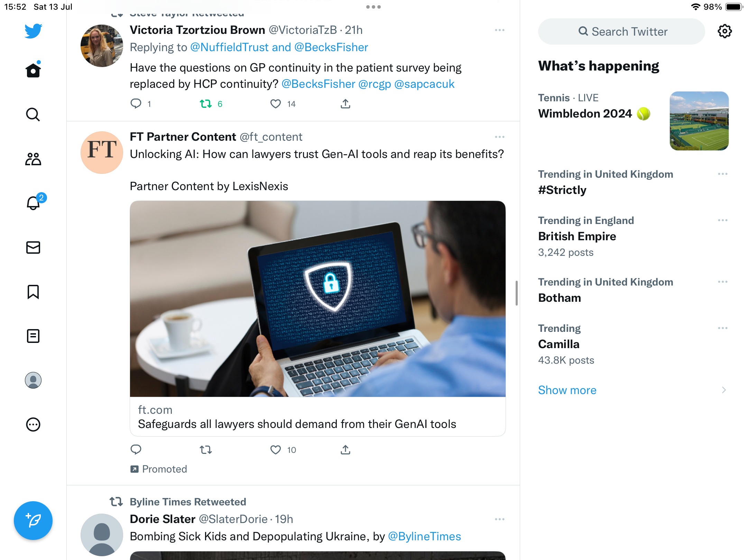Open the Explore search sidebar icon
Image resolution: width=747 pixels, height=560 pixels.
coord(33,114)
